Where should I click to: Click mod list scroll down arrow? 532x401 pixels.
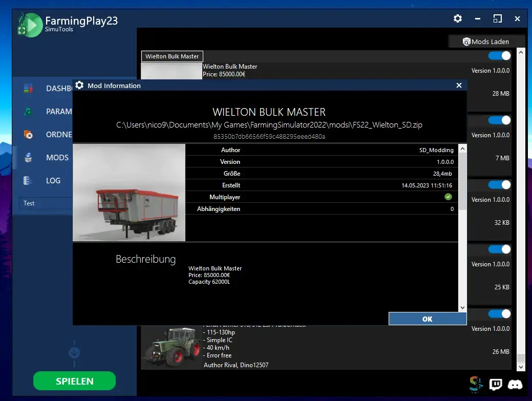click(x=521, y=367)
